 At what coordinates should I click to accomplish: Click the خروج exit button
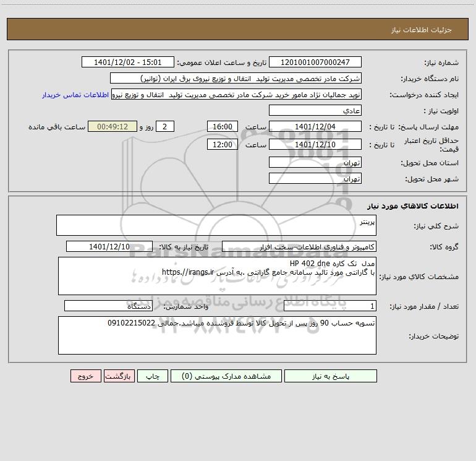click(85, 376)
